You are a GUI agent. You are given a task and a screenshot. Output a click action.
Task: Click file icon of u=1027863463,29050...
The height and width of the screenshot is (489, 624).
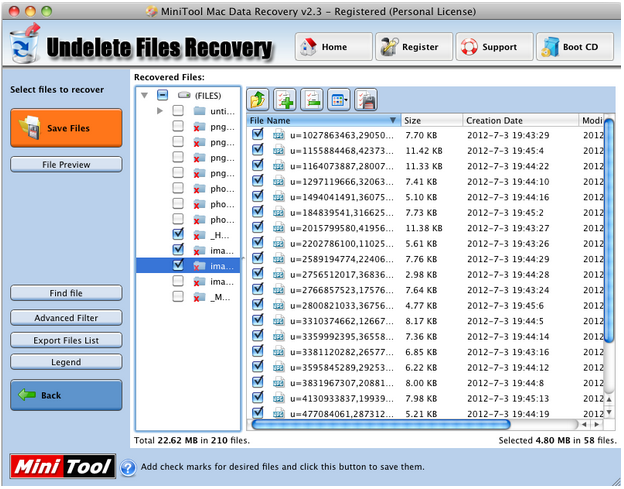[x=279, y=136]
